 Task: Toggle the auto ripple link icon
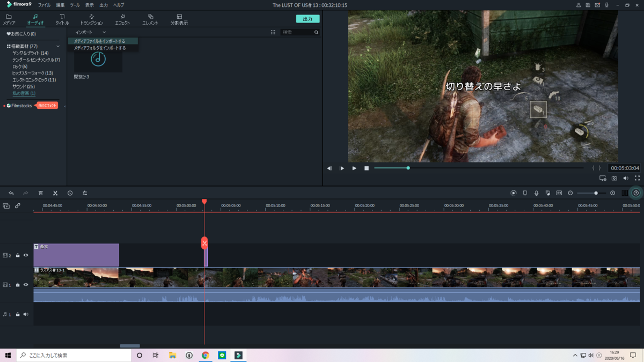pos(18,206)
